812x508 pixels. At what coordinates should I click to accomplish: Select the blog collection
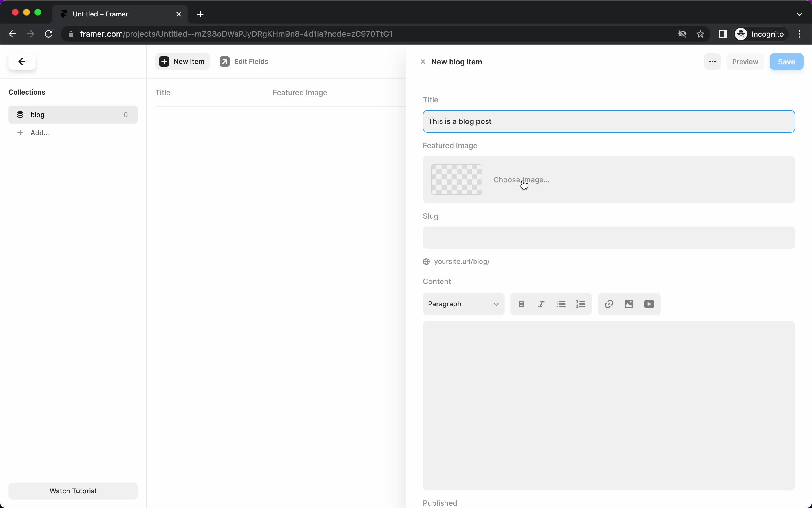click(73, 115)
